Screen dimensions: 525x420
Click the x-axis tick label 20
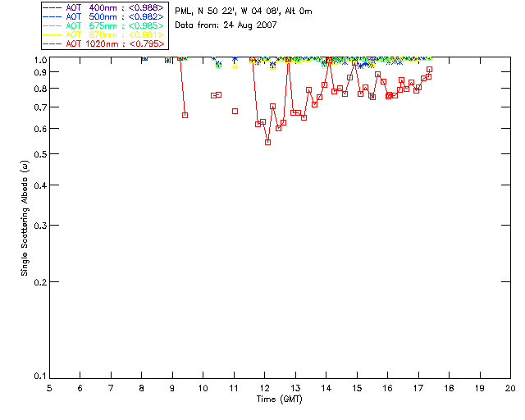coord(510,388)
